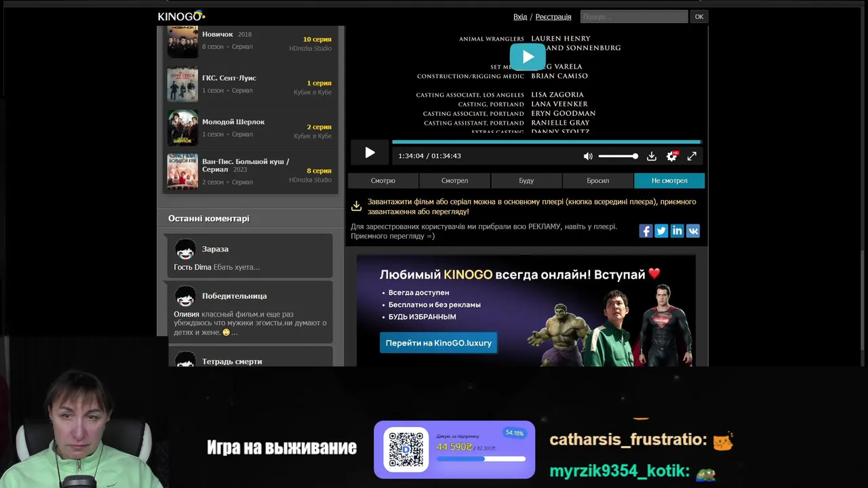Click the 1 серия label for ГКС

[319, 83]
